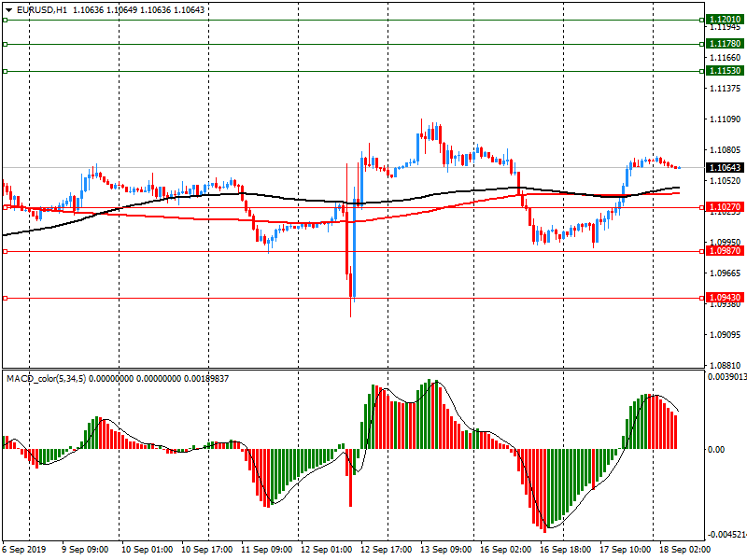Click the 16 Sep 18:00 time label

click(566, 550)
